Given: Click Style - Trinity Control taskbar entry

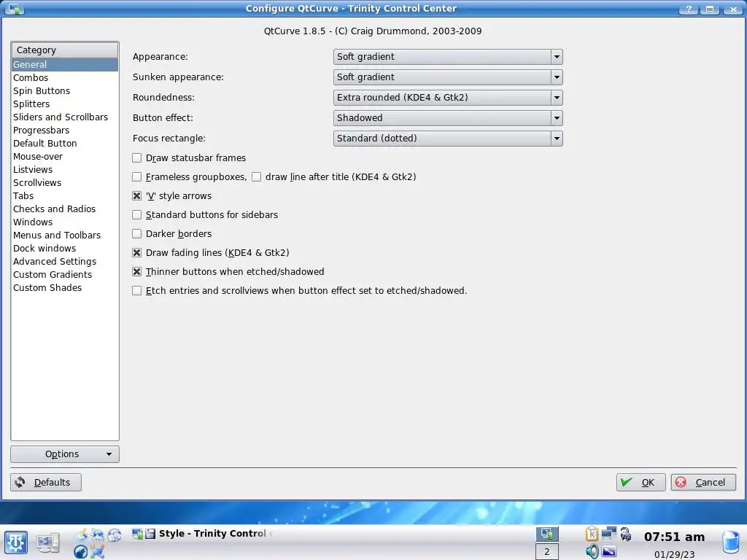Looking at the screenshot, I should [201, 534].
